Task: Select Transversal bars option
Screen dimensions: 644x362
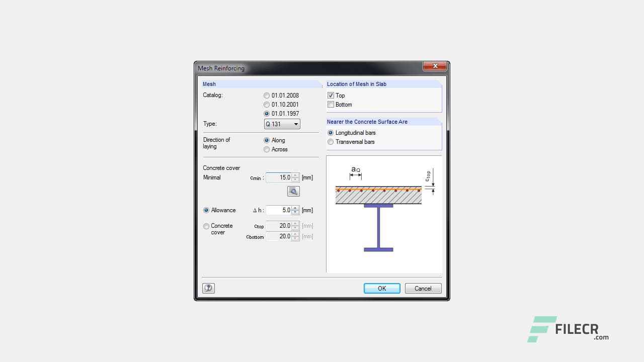Action: click(x=331, y=142)
